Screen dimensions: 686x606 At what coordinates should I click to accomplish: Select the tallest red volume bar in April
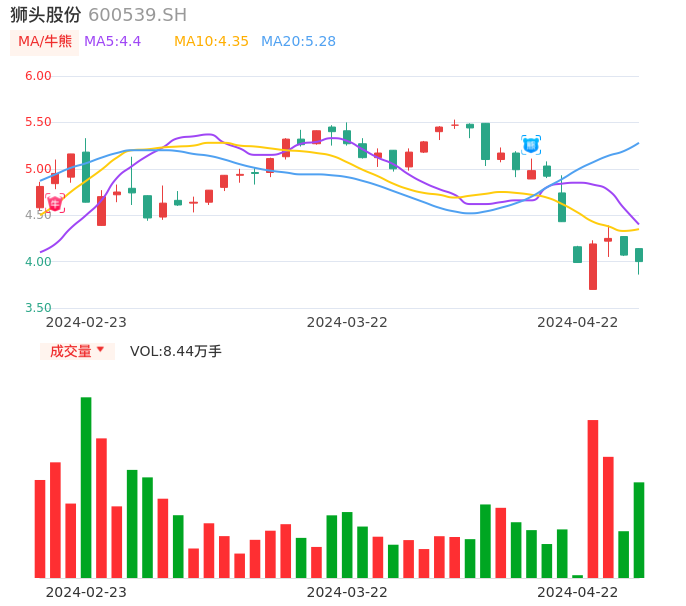click(593, 498)
